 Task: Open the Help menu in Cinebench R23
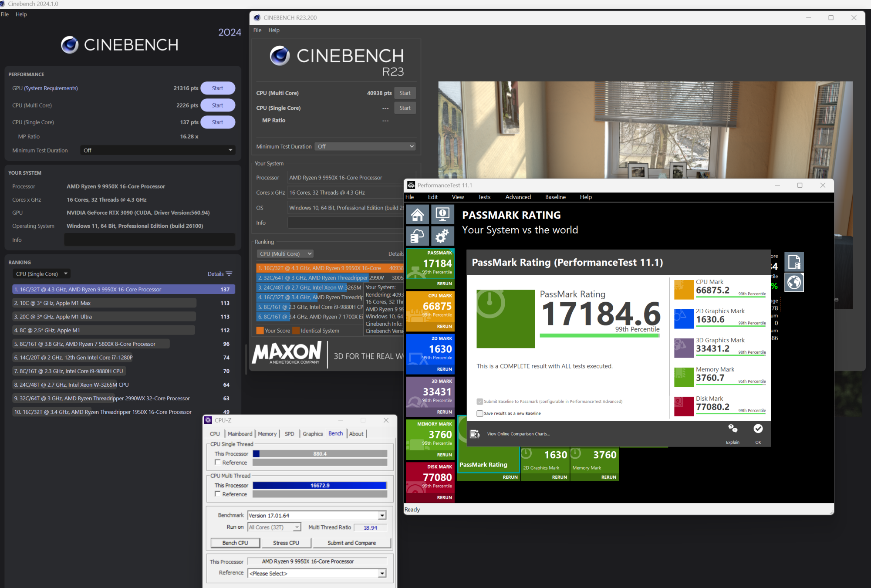[x=274, y=30]
